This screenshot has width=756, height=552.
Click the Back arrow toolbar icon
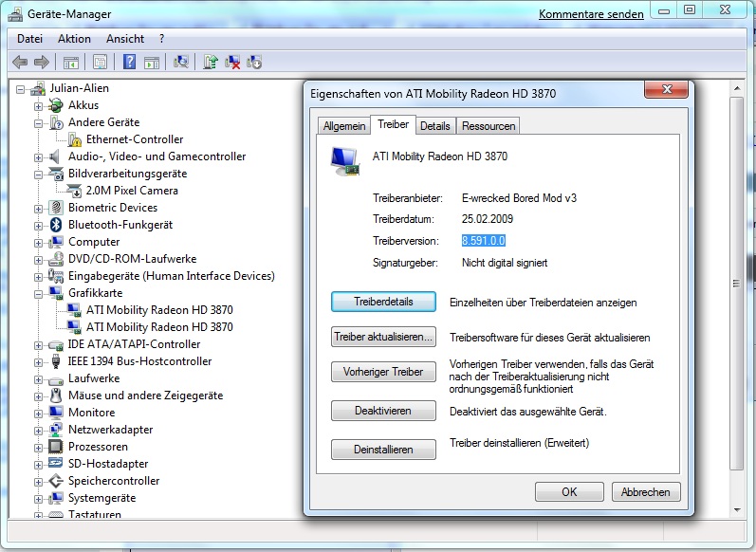tap(20, 62)
